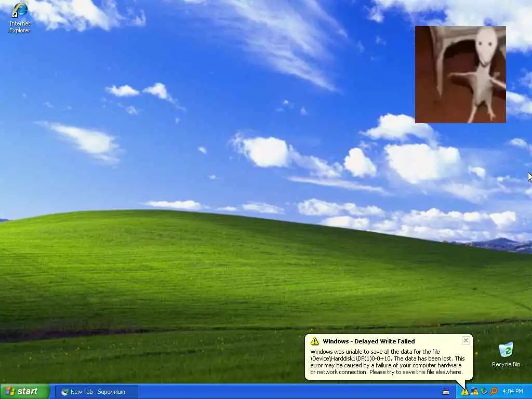Switch to New Tab - Supermium taskbar button
This screenshot has height=399, width=532.
point(96,392)
